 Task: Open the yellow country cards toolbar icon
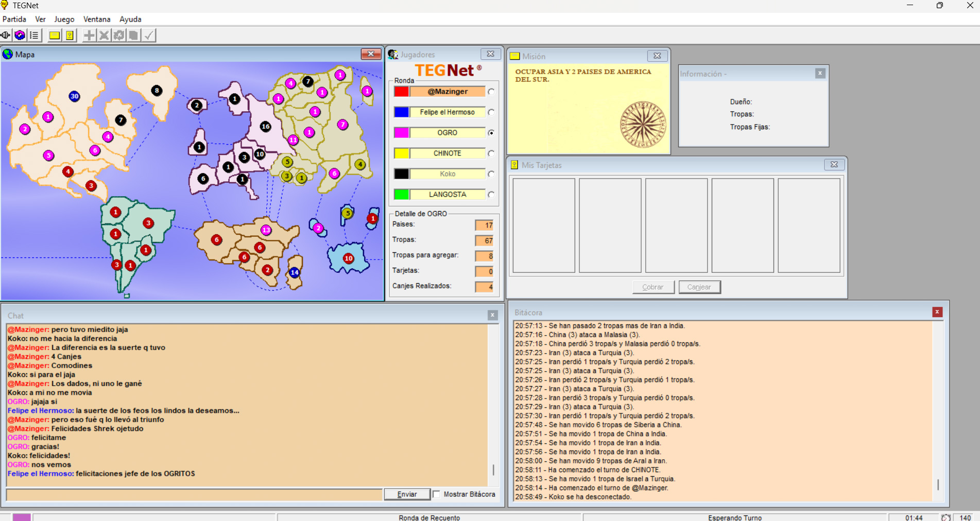click(70, 35)
